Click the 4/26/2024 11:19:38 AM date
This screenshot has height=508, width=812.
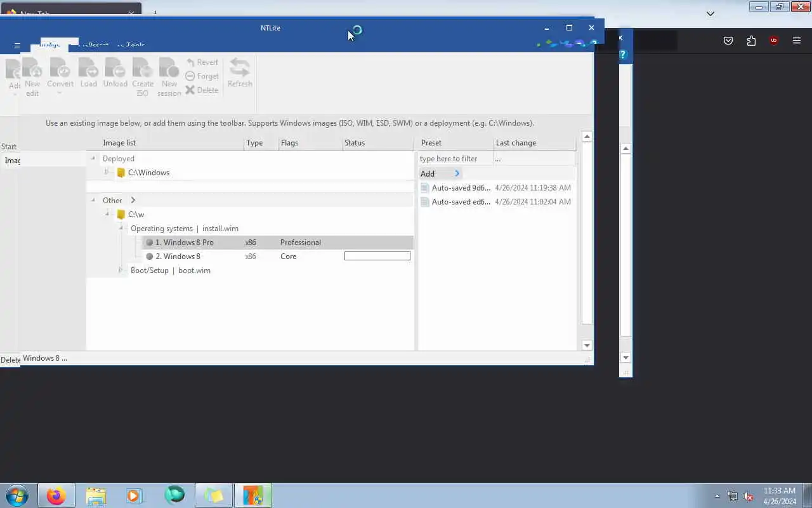point(533,188)
